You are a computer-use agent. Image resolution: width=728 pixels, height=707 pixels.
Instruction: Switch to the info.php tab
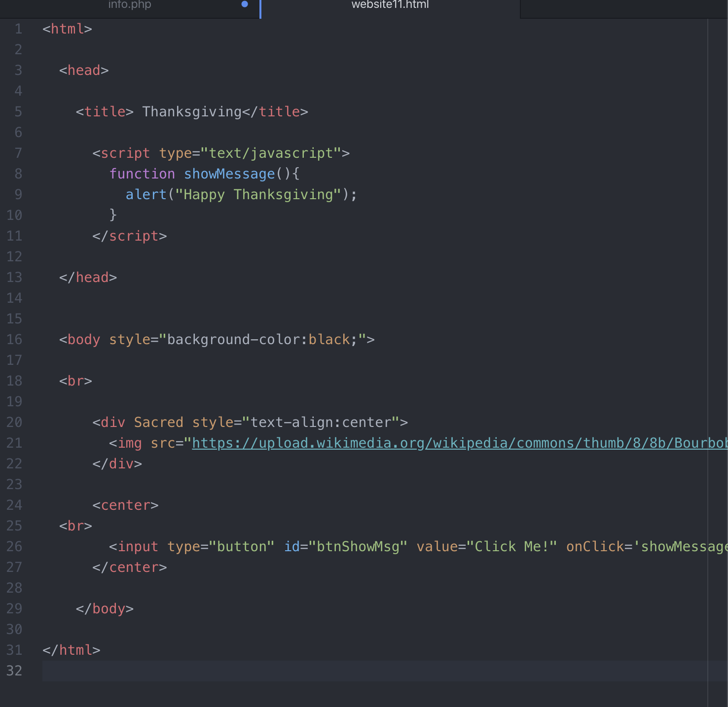click(x=130, y=5)
